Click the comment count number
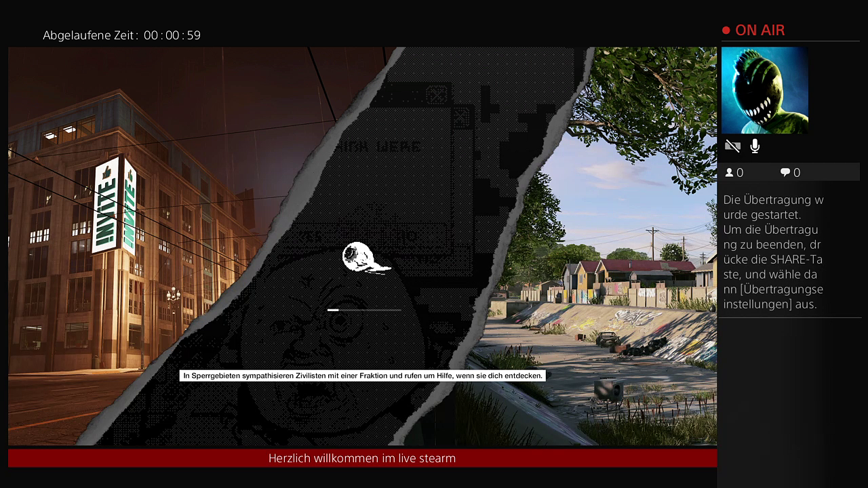 click(x=797, y=173)
